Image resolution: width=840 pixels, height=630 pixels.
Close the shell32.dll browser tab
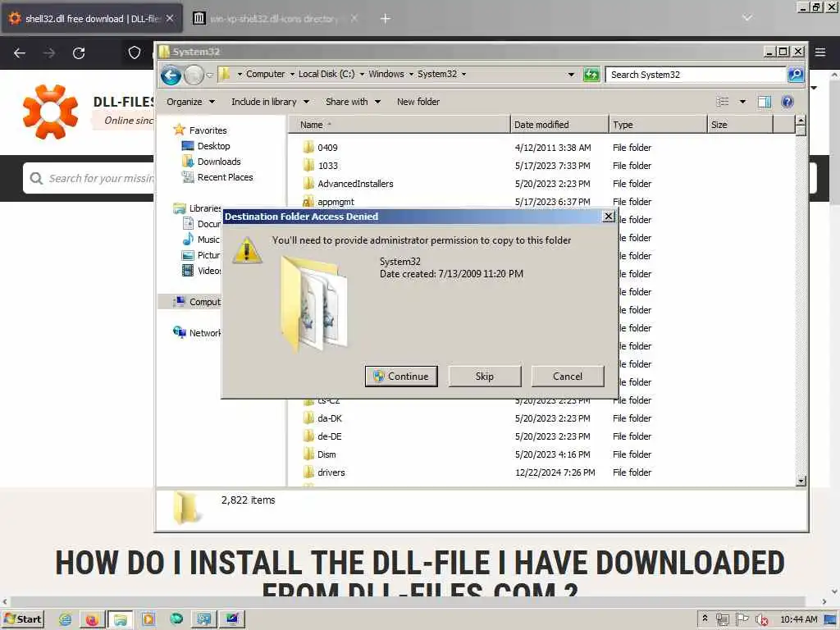point(170,18)
